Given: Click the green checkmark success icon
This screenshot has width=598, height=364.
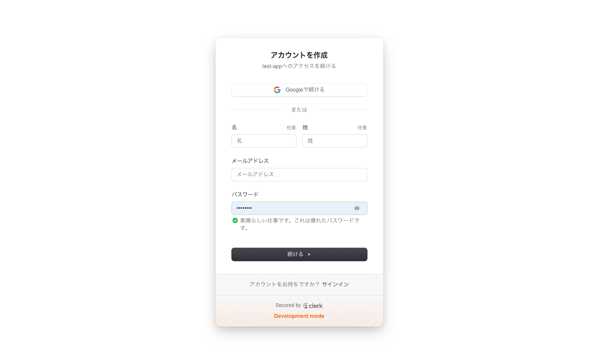Looking at the screenshot, I should (235, 220).
